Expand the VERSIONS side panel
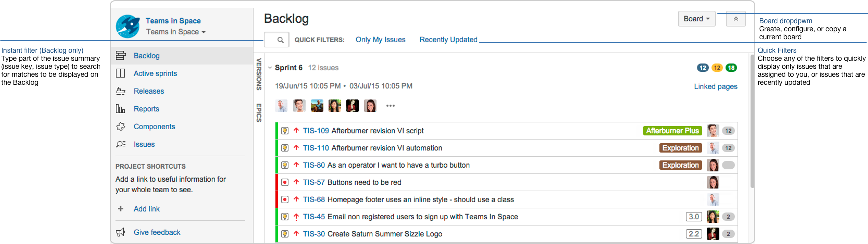Screen dimensions: 868x244 (x=259, y=74)
